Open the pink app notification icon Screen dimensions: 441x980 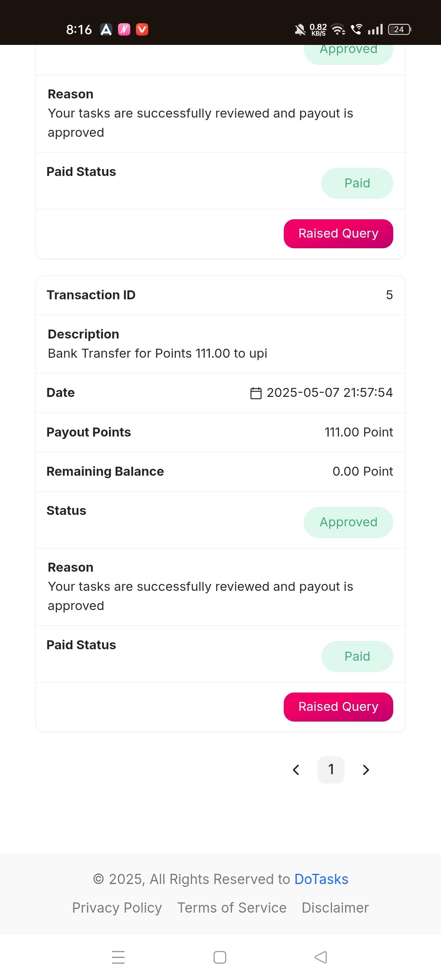(124, 29)
